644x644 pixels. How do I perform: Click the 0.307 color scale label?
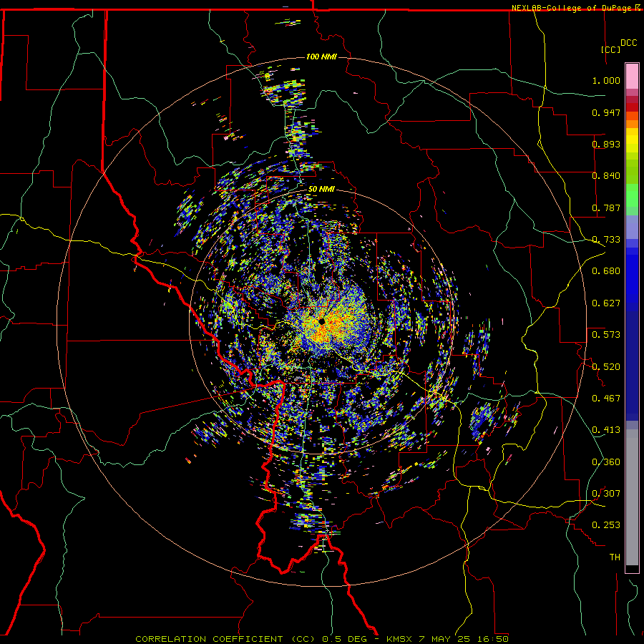coord(606,494)
